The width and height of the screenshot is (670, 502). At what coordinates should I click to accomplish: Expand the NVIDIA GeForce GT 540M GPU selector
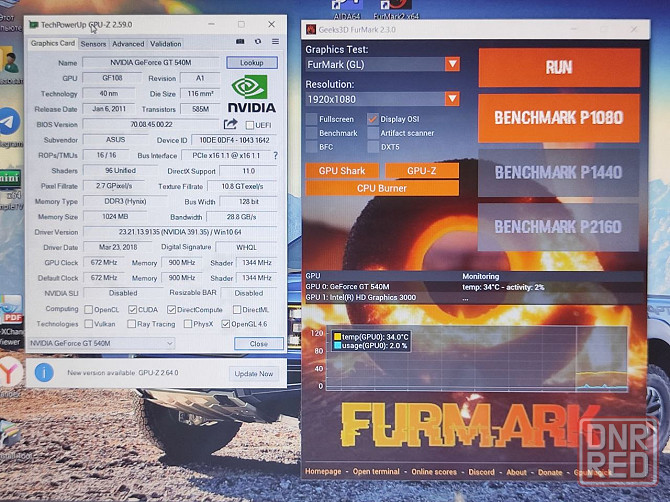[101, 343]
